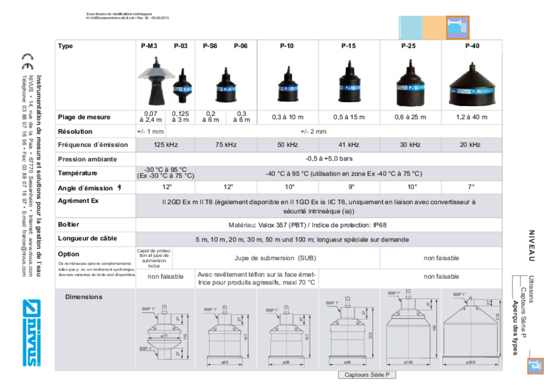This screenshot has width=555, height=392.
Task: Click the '75 kHz' frequency cell
Action: [226, 145]
